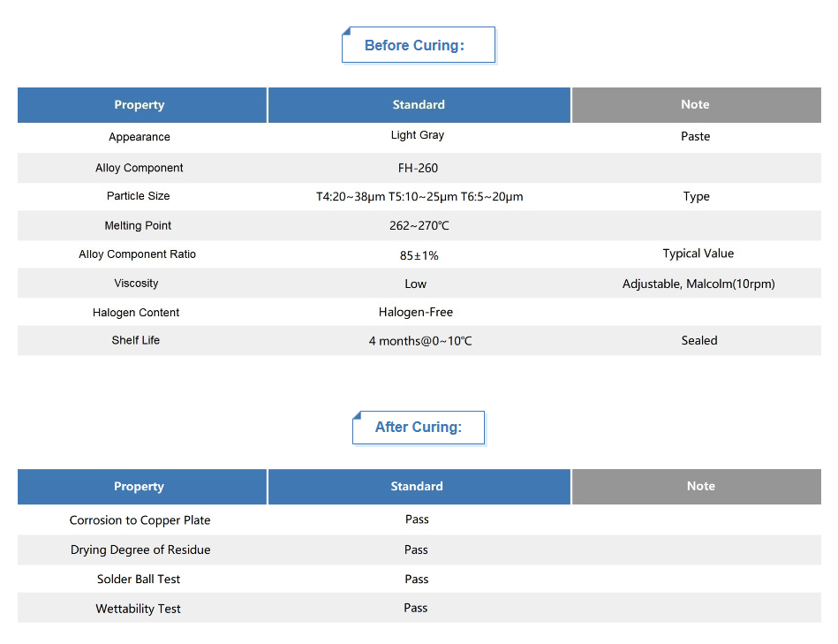Click the 'After Curing:' heading box
The height and width of the screenshot is (644, 838).
click(419, 428)
